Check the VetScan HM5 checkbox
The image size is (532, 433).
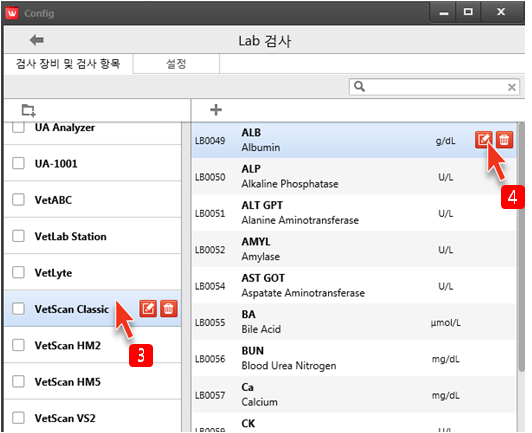18,381
